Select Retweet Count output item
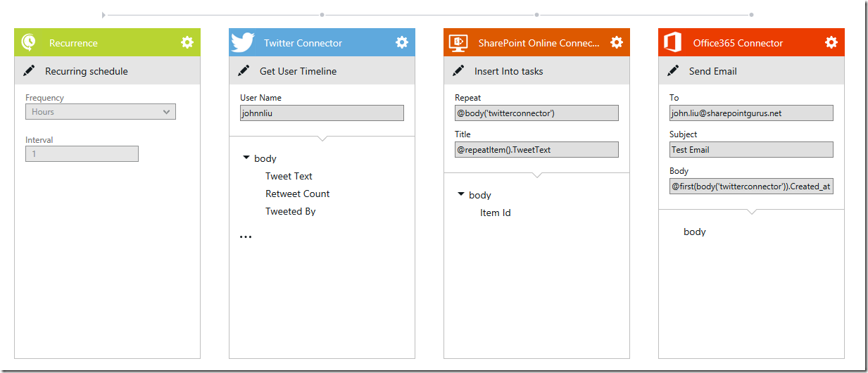Viewport: 868px width, 373px height. (x=297, y=194)
